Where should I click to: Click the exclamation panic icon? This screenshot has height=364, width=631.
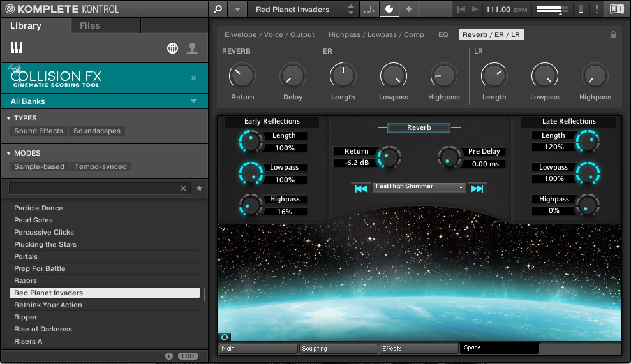597,9
